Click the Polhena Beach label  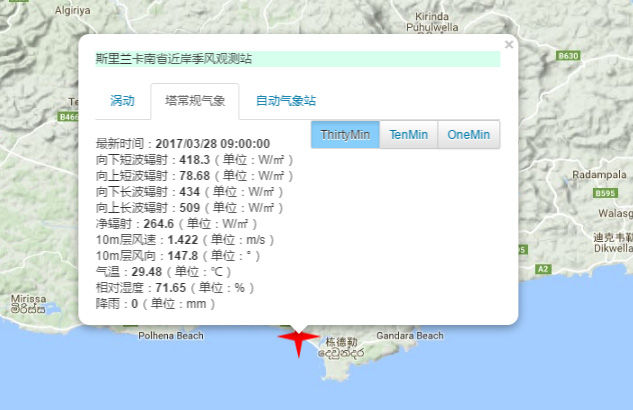[171, 336]
